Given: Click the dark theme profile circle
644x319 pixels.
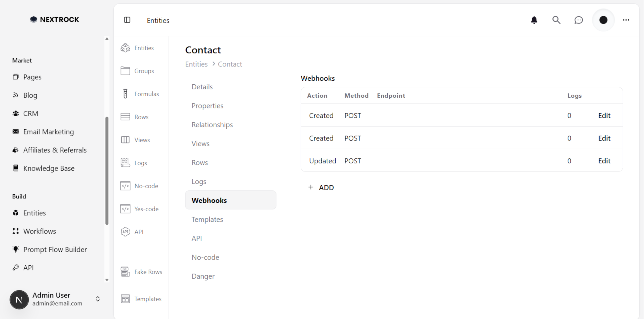Looking at the screenshot, I should (x=603, y=20).
